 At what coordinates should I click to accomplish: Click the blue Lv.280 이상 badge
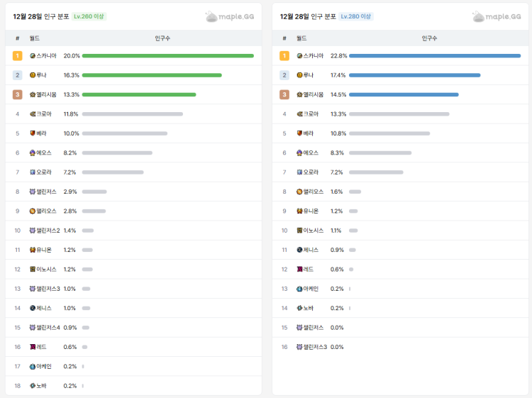click(355, 16)
